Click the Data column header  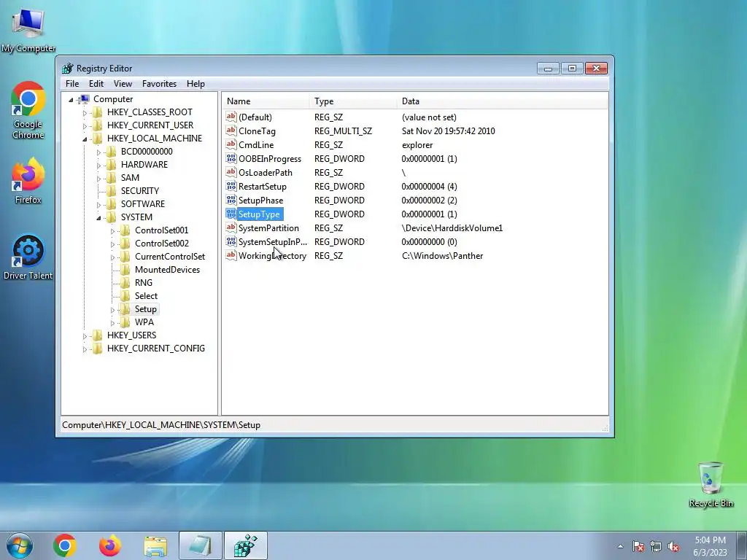click(x=502, y=101)
